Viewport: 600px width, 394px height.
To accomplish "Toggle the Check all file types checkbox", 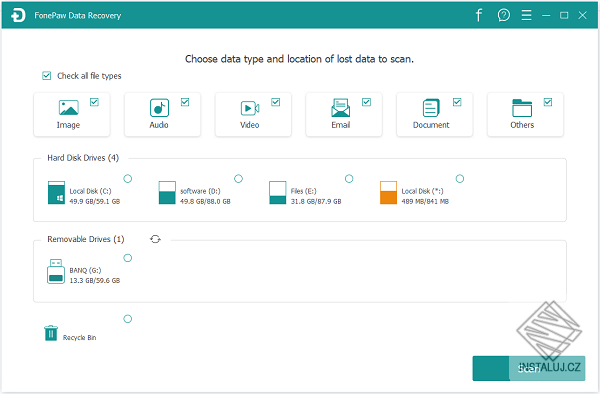I will click(x=47, y=76).
